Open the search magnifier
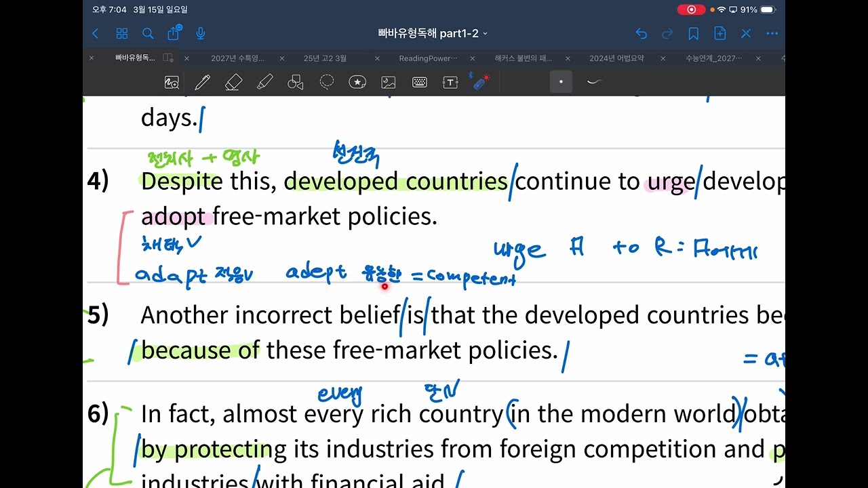The image size is (868, 488). pyautogui.click(x=148, y=33)
